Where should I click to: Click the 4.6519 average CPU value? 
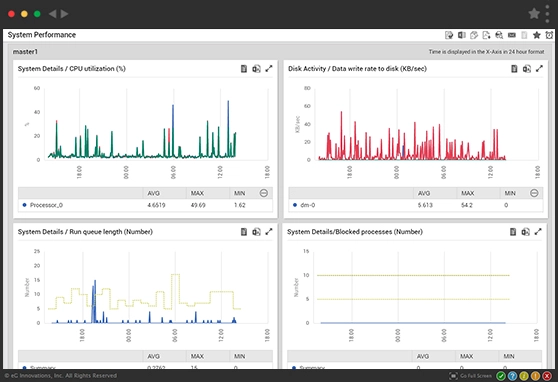click(x=156, y=205)
